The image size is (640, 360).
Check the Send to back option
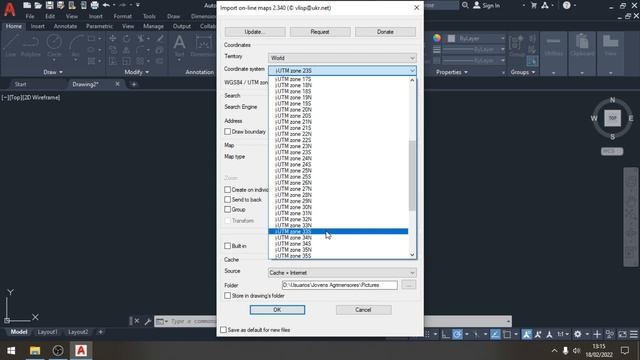click(x=227, y=199)
